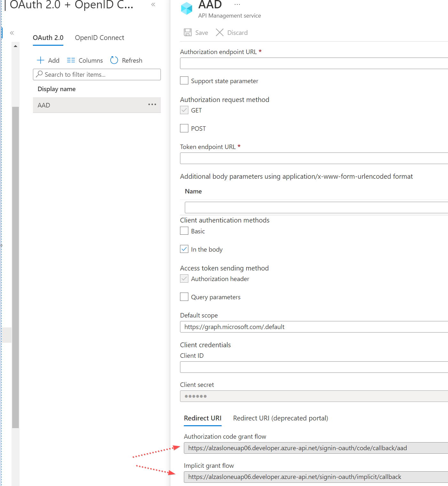Open the Columns icon
The height and width of the screenshot is (486, 448).
pyautogui.click(x=71, y=60)
